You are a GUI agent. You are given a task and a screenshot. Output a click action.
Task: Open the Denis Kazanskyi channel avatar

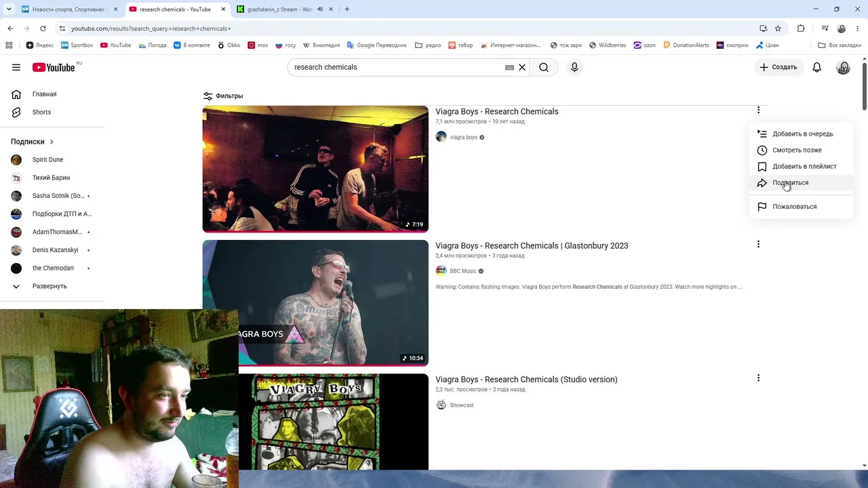pyautogui.click(x=16, y=250)
